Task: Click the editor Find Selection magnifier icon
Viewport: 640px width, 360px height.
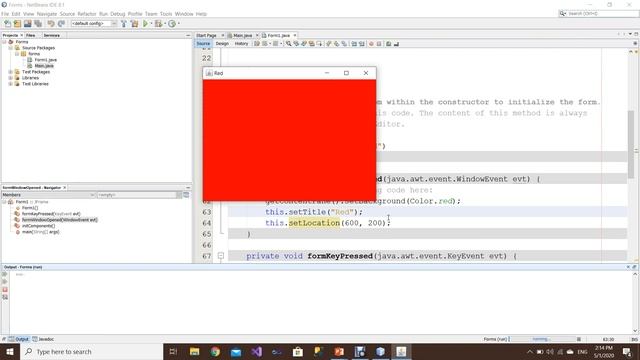Action: point(289,44)
